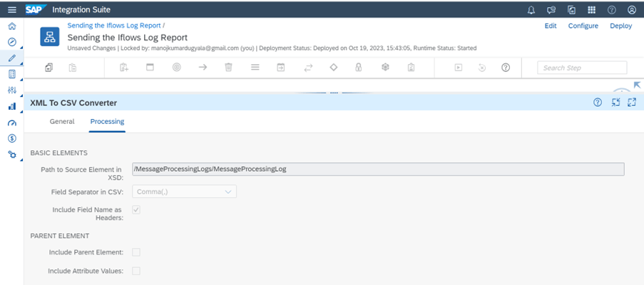Restore the properties panel size

pyautogui.click(x=615, y=103)
